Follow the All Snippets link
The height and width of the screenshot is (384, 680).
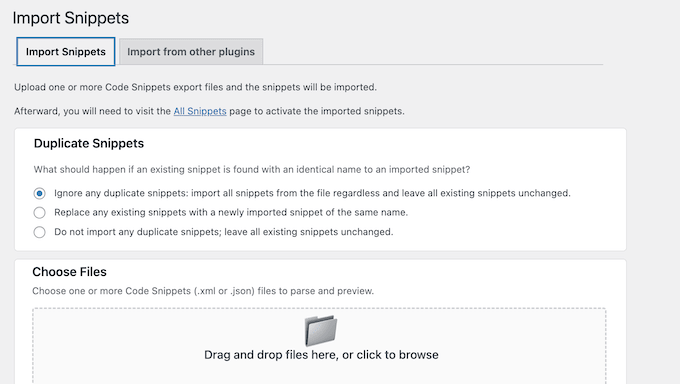(x=200, y=111)
